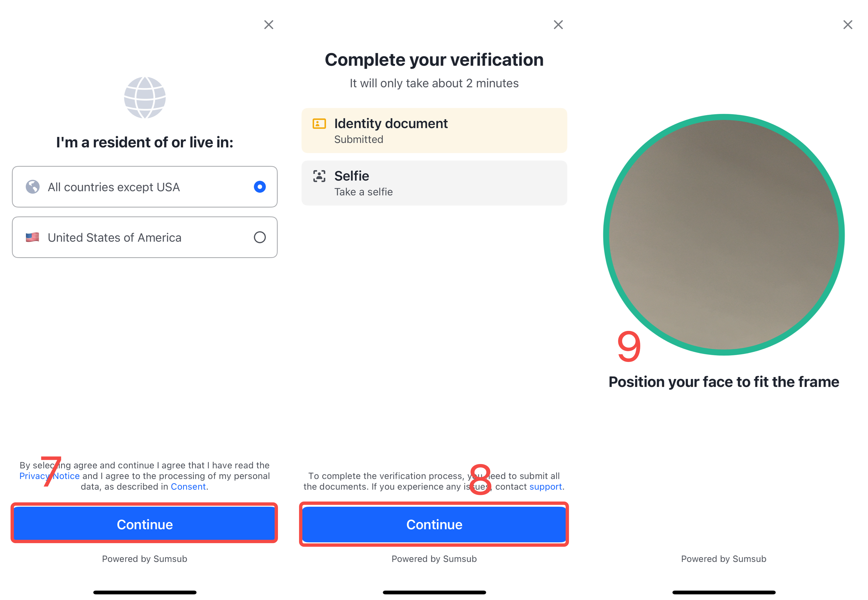868x600 pixels.
Task: Close the Complete your verification screen
Action: pyautogui.click(x=558, y=25)
